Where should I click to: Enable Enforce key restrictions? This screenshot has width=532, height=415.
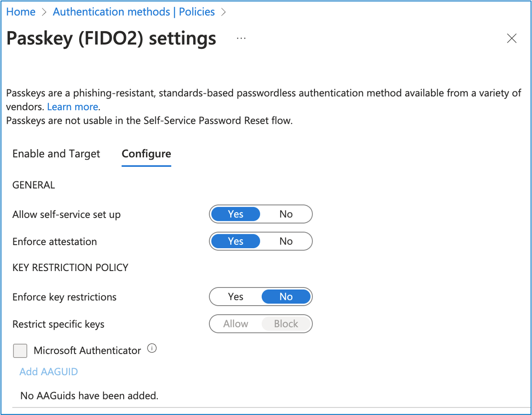click(235, 297)
